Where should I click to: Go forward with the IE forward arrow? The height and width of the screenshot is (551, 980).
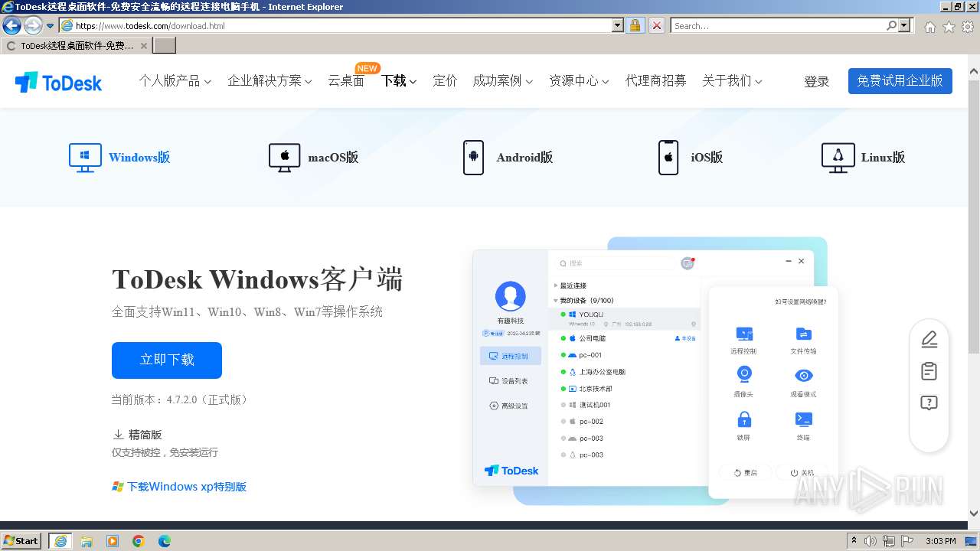33,26
